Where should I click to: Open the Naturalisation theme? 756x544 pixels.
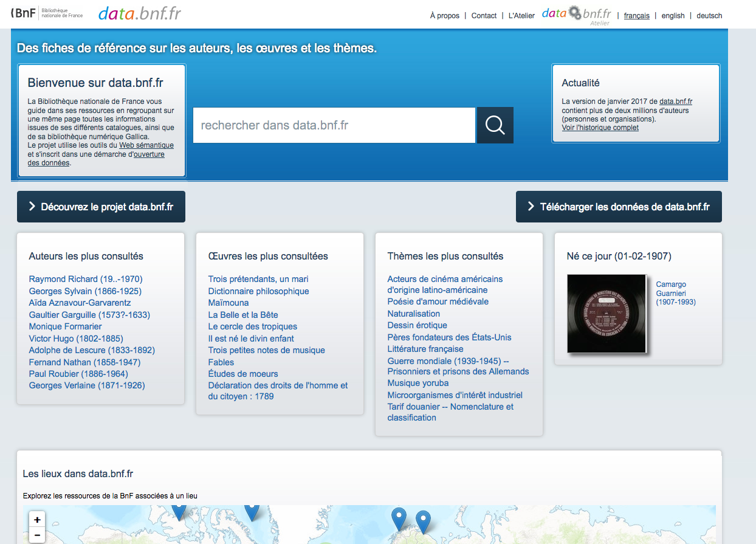click(414, 314)
